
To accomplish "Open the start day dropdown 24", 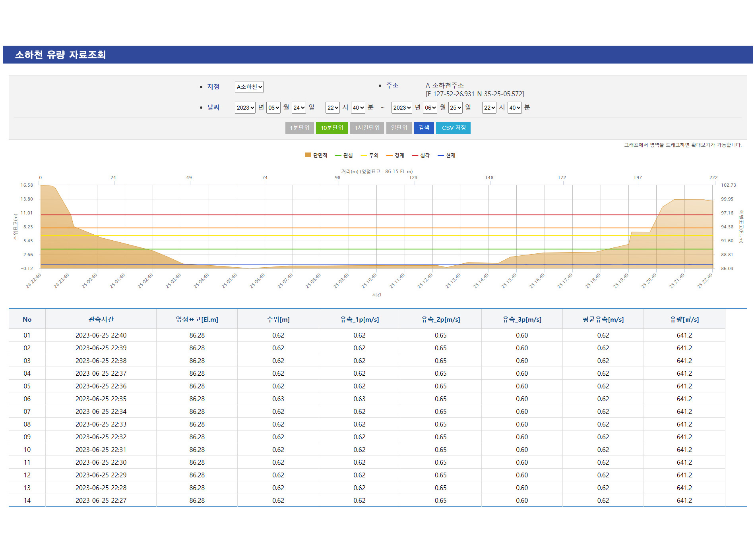I will (299, 108).
